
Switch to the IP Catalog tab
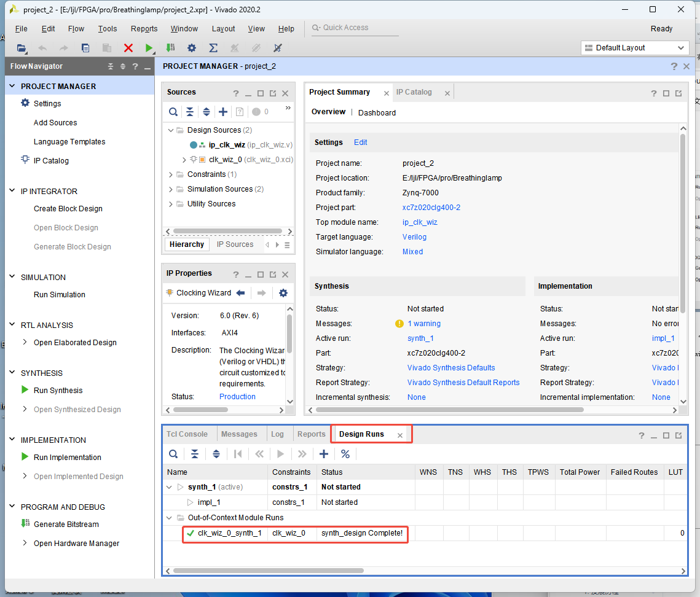pos(414,92)
